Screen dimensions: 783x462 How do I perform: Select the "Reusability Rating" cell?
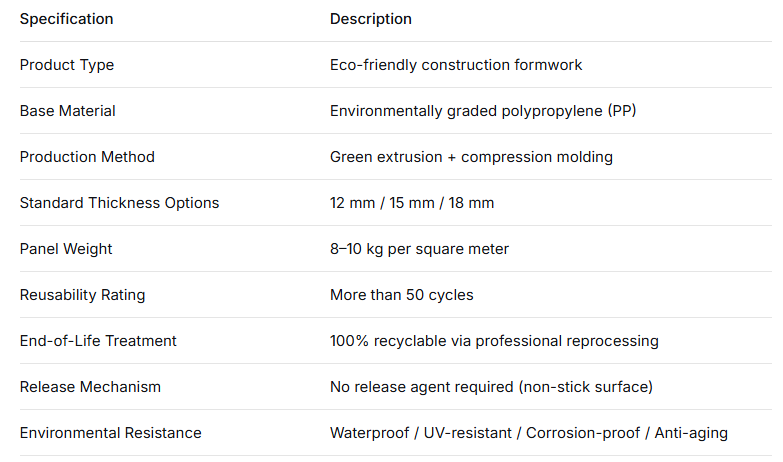pyautogui.click(x=82, y=295)
